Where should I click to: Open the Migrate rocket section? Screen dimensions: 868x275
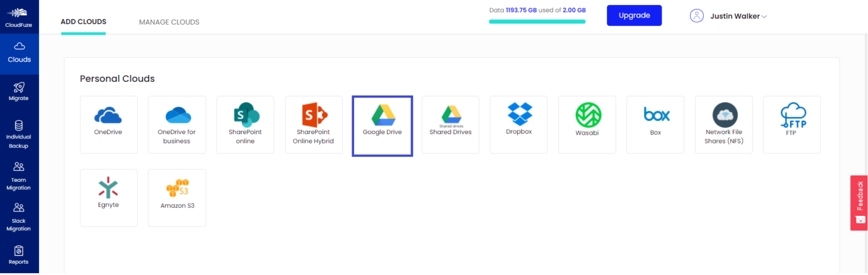click(x=19, y=92)
